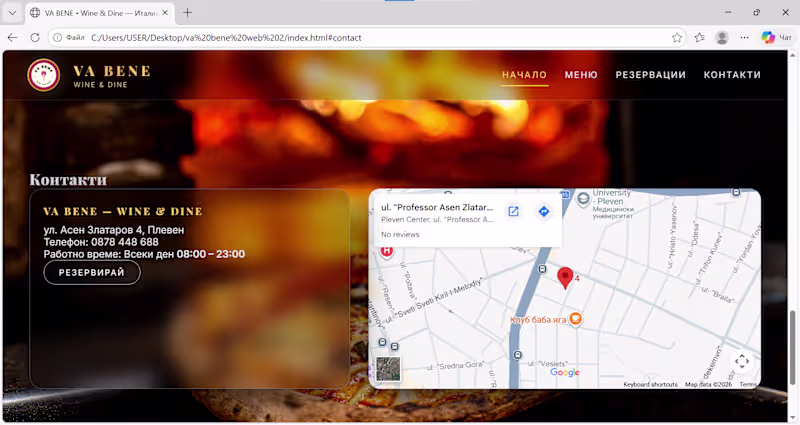This screenshot has height=425, width=800.
Task: Click the VA BENE header brand text
Action: click(x=112, y=71)
